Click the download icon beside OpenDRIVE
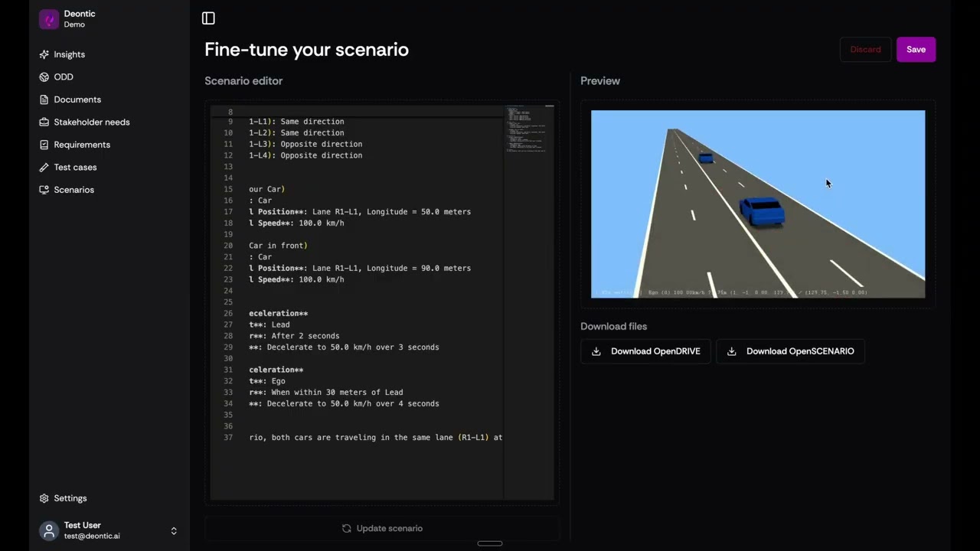The width and height of the screenshot is (980, 551). click(x=596, y=351)
